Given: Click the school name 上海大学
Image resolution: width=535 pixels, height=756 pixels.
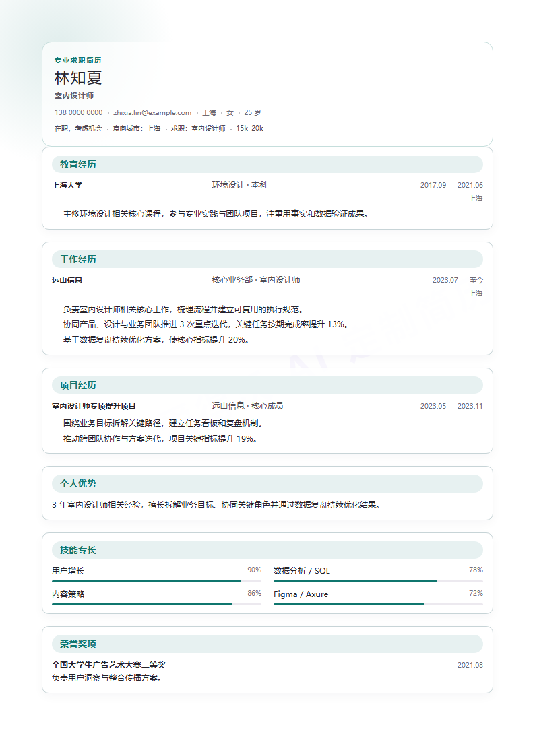Looking at the screenshot, I should click(x=67, y=185).
